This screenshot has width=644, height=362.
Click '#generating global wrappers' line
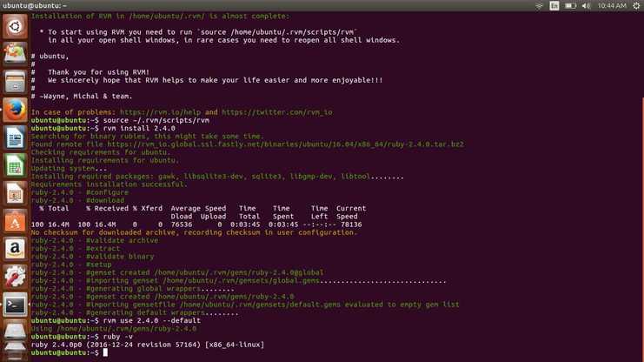pos(133,288)
